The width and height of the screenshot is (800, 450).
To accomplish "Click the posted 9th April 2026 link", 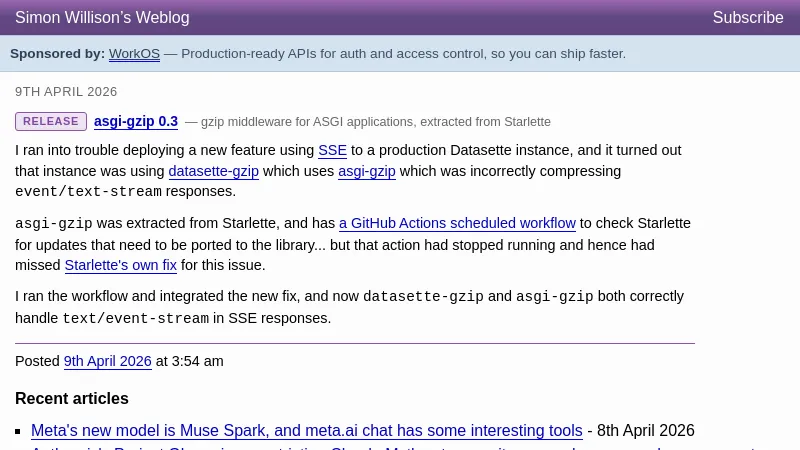I will (x=107, y=362).
